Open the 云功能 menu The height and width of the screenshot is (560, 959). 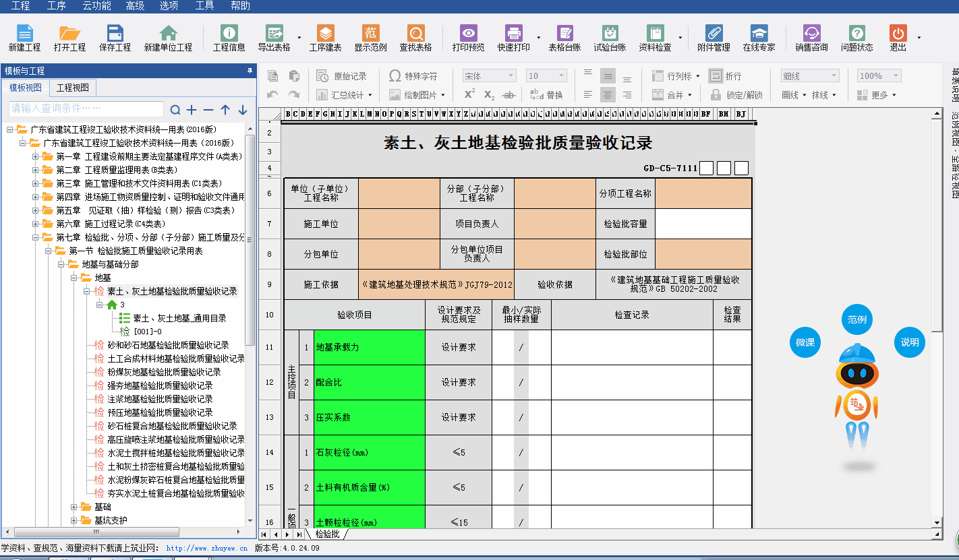96,6
